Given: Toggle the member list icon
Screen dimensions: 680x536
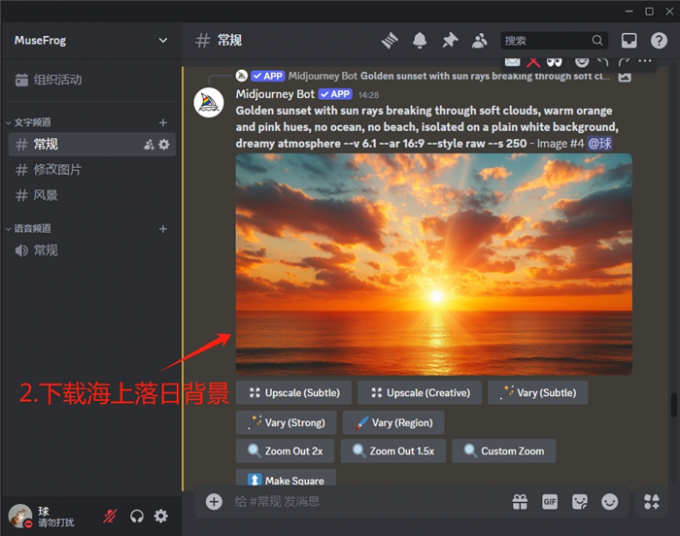Looking at the screenshot, I should [x=479, y=41].
